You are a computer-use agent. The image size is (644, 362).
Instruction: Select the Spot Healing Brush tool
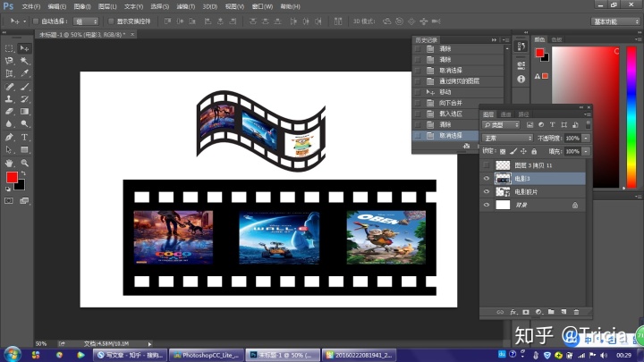point(9,87)
